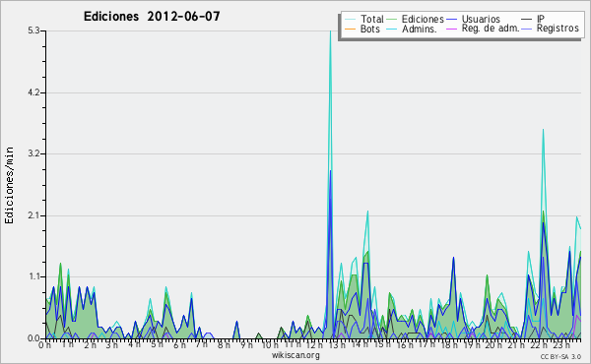Screen dimensions: 591x364
Task: Click the orange line swatch beside Bots
Action: point(350,29)
